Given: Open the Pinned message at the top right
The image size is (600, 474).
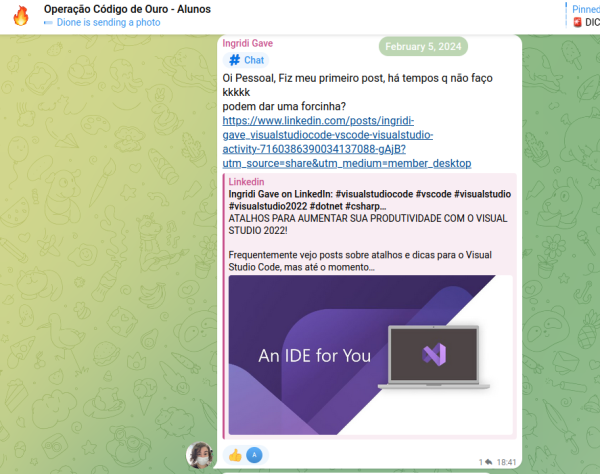Looking at the screenshot, I should (584, 15).
